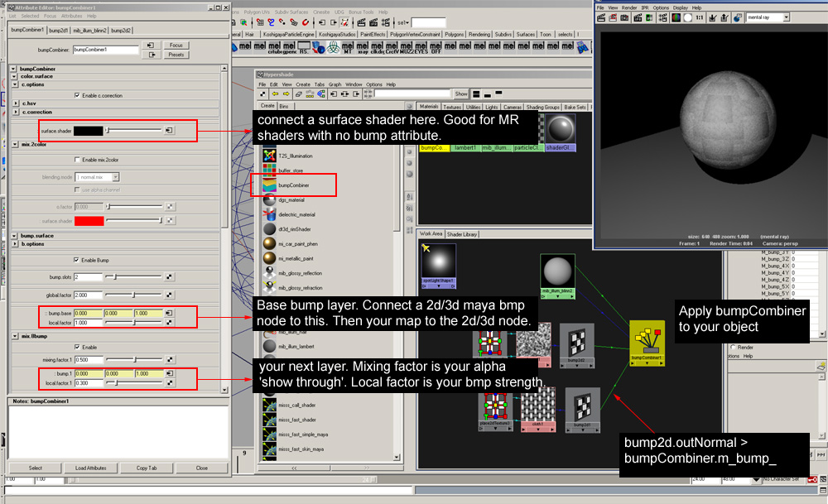Expand the c.hsv section
828x504 pixels.
(x=16, y=103)
